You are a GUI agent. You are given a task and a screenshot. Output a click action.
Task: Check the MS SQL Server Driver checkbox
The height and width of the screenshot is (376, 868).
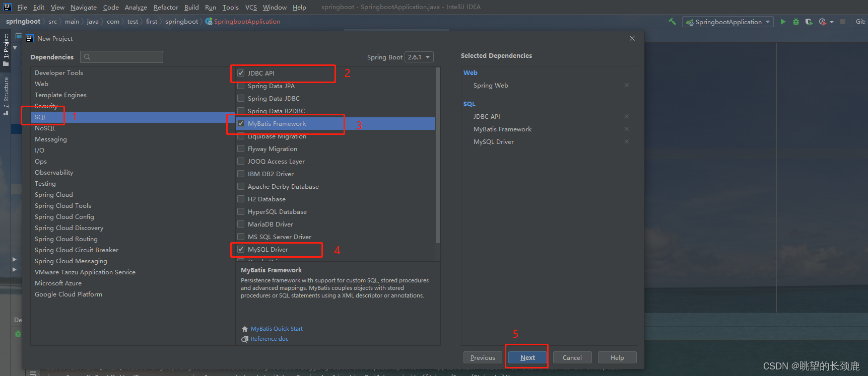pyautogui.click(x=241, y=237)
